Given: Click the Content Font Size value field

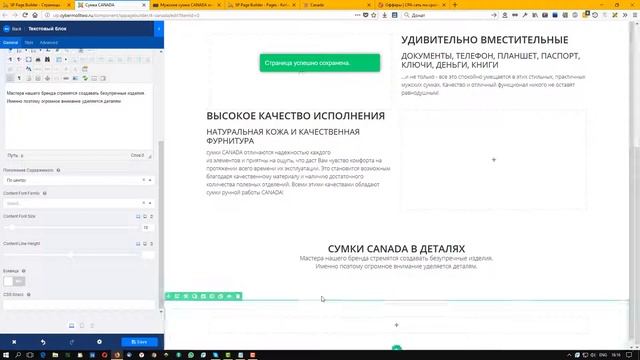Looking at the screenshot, I should point(147,227).
